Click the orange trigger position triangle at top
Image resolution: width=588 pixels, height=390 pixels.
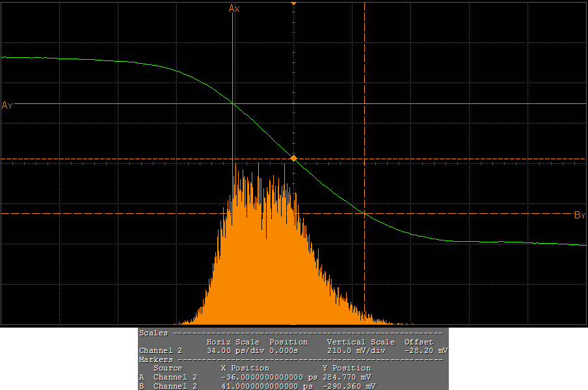click(293, 4)
